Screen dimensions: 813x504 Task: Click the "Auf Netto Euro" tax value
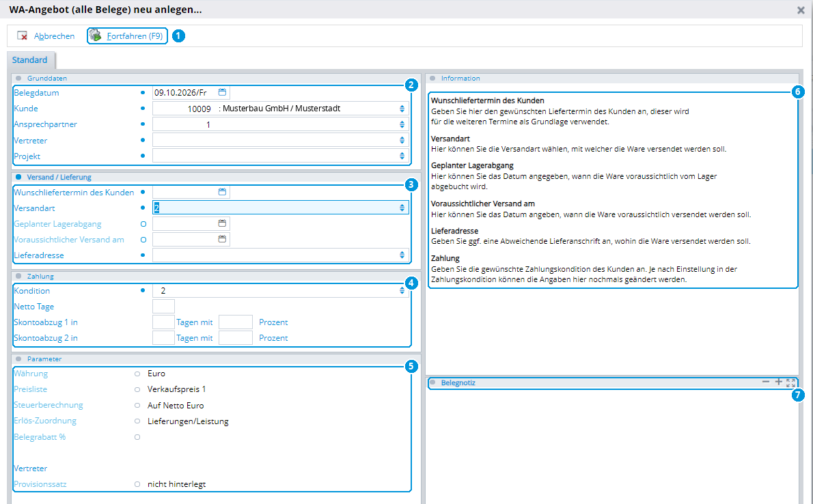(176, 406)
